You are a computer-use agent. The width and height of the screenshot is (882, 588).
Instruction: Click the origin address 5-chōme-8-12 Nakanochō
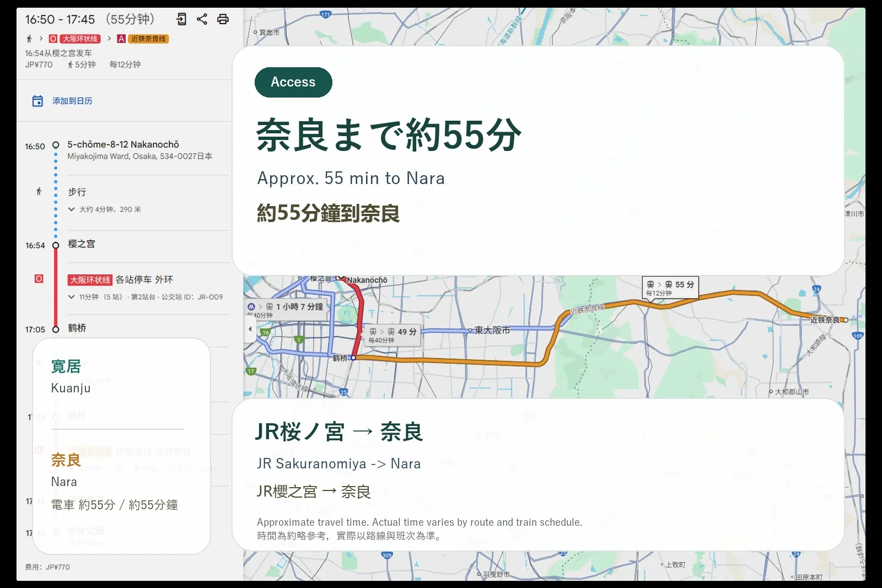coord(123,144)
